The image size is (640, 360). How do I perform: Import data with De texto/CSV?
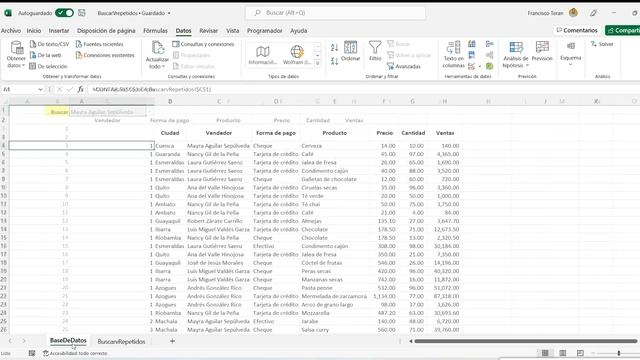click(x=49, y=44)
